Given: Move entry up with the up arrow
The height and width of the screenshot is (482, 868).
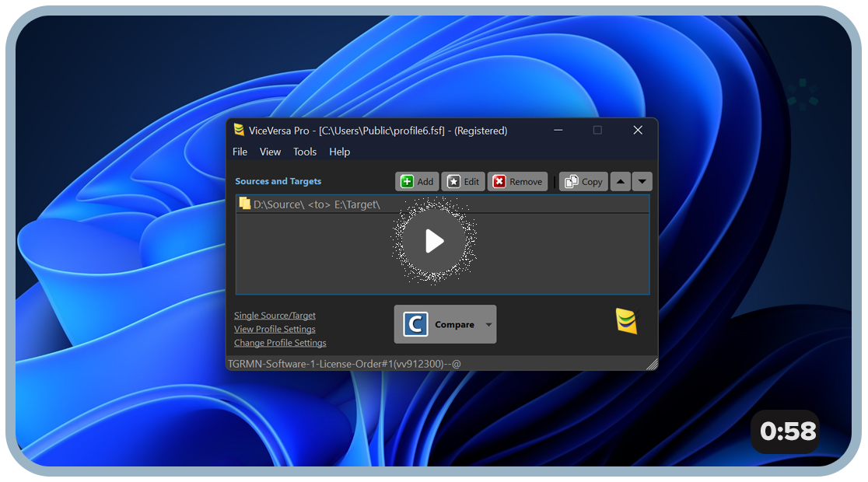Looking at the screenshot, I should pyautogui.click(x=621, y=181).
